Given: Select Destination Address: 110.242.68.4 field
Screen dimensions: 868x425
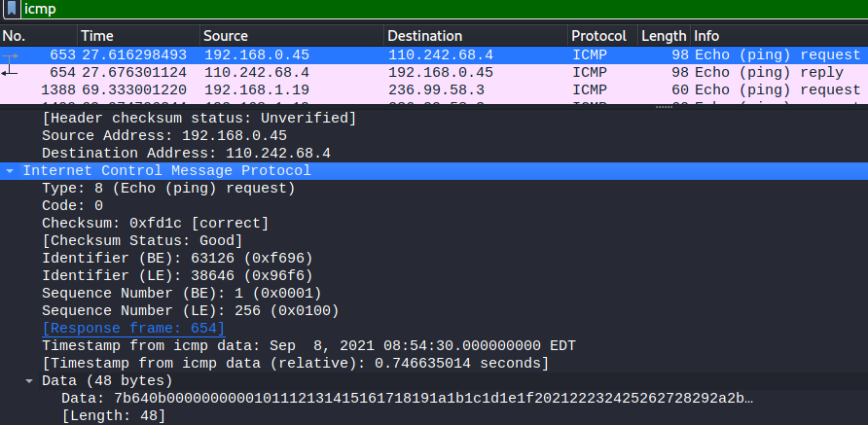Looking at the screenshot, I should pyautogui.click(x=186, y=154).
